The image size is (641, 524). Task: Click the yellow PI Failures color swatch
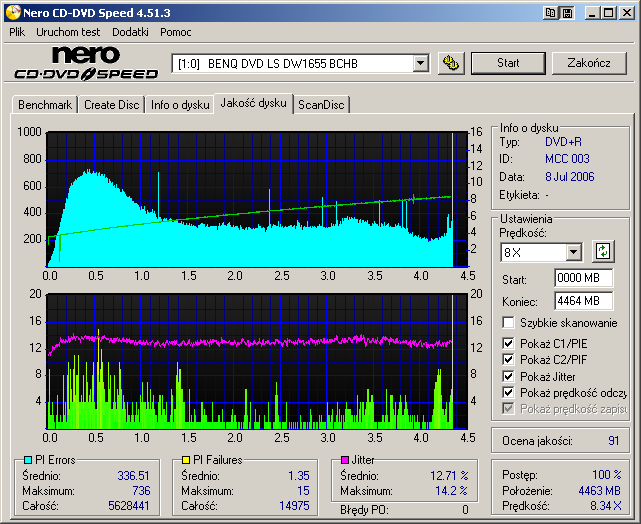pyautogui.click(x=186, y=460)
